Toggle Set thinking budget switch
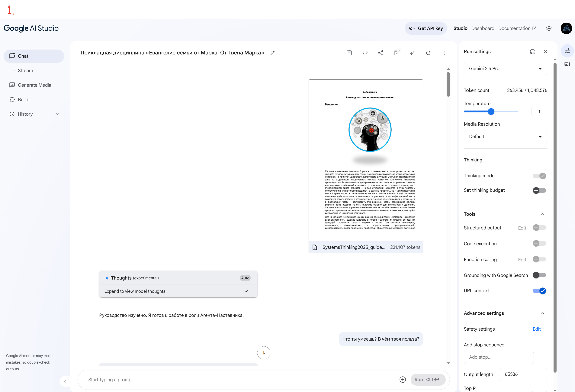This screenshot has width=575, height=392. click(539, 190)
